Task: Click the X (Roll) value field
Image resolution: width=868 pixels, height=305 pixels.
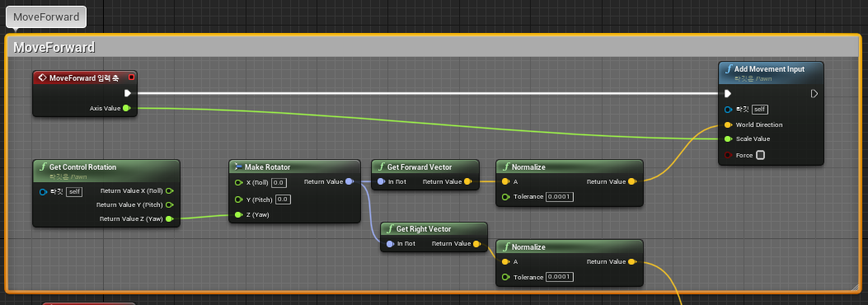Action: click(x=279, y=183)
